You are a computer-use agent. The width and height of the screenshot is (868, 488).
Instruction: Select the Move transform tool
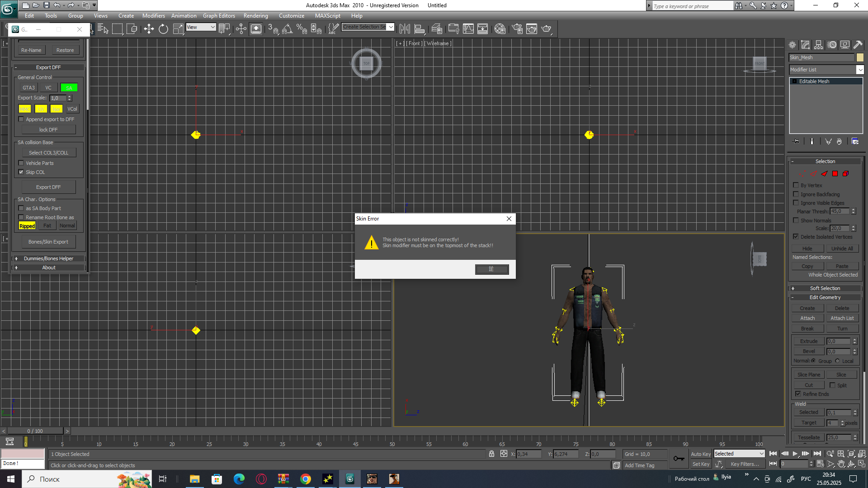pyautogui.click(x=149, y=29)
